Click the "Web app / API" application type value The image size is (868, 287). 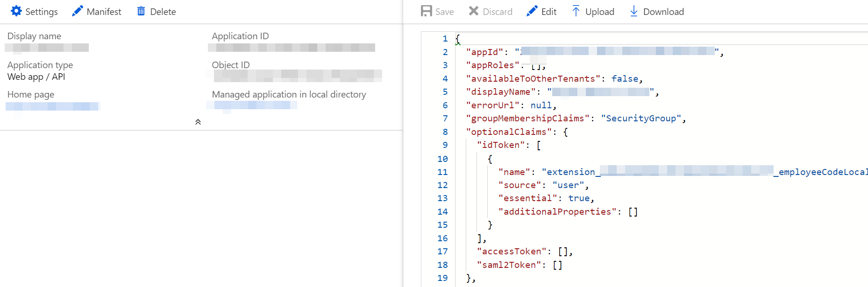pos(36,77)
